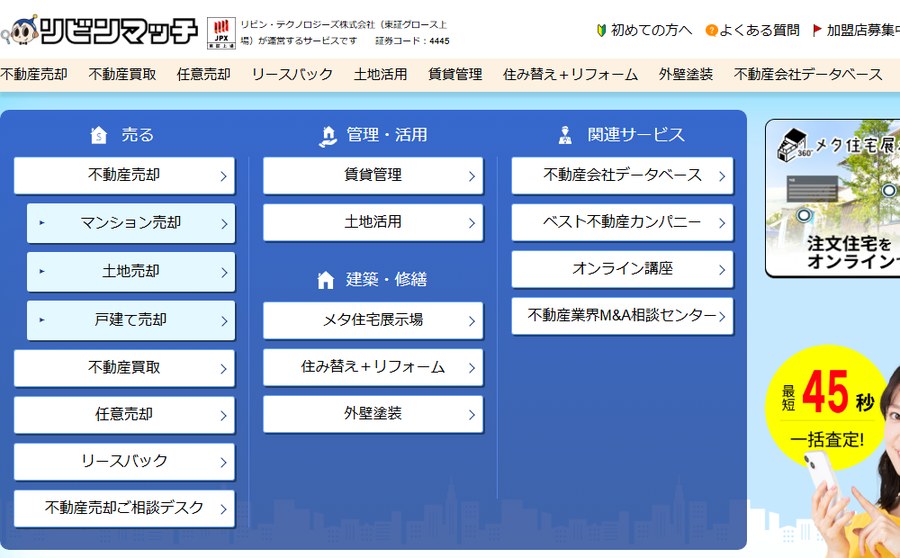Image resolution: width=900 pixels, height=558 pixels.
Task: Select 土地活用 in top navigation bar
Action: (381, 75)
